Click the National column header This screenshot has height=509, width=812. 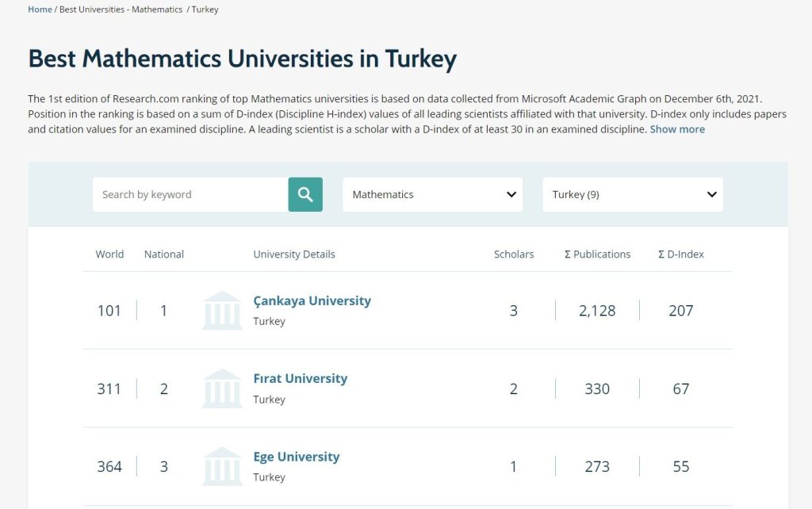[163, 254]
